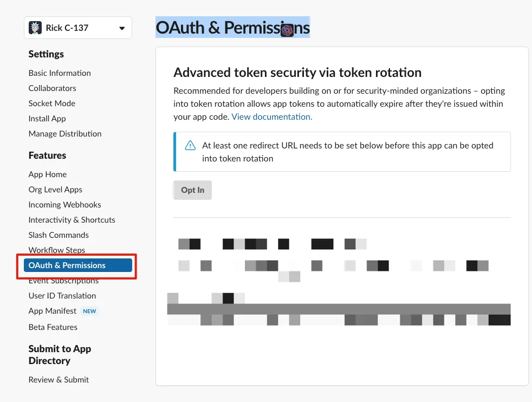Select Incoming Webhooks in sidebar
The width and height of the screenshot is (532, 402).
coord(65,205)
